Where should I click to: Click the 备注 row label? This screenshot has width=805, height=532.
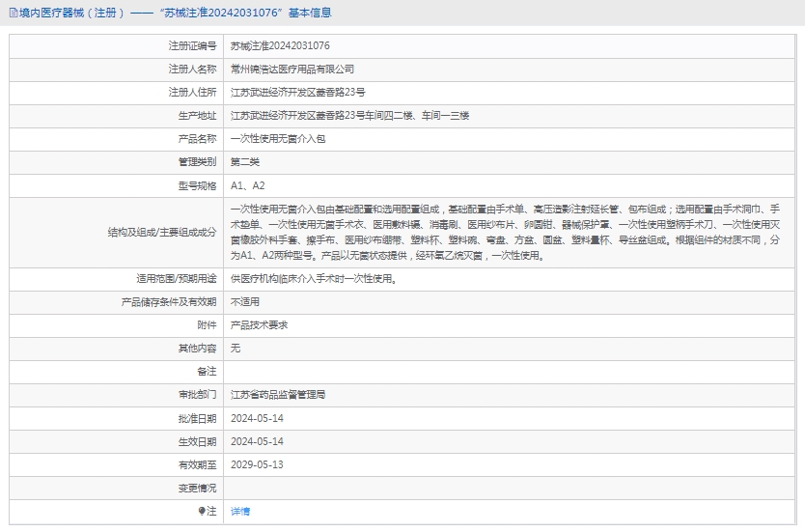click(x=207, y=371)
